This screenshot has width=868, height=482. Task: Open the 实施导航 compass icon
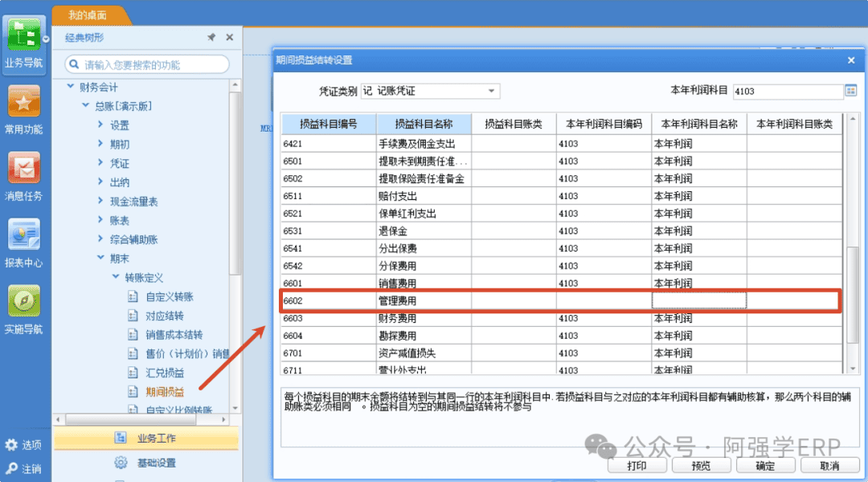click(23, 301)
